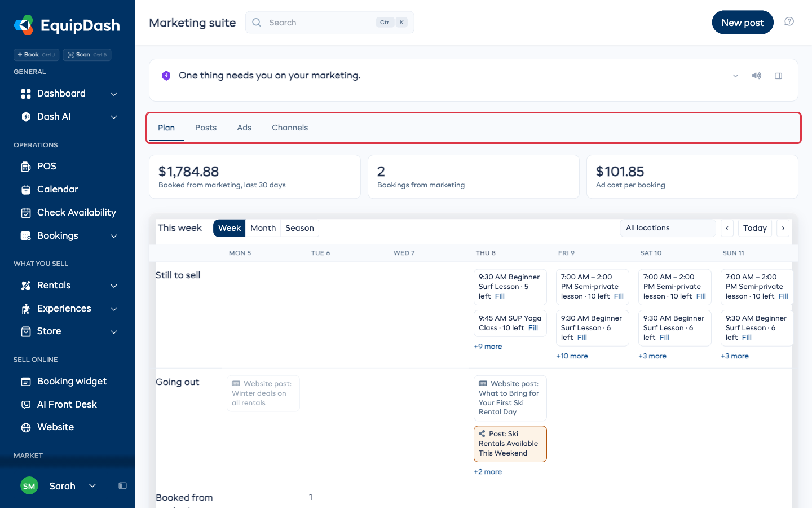Open the POS register icon
The width and height of the screenshot is (812, 508).
coord(26,167)
